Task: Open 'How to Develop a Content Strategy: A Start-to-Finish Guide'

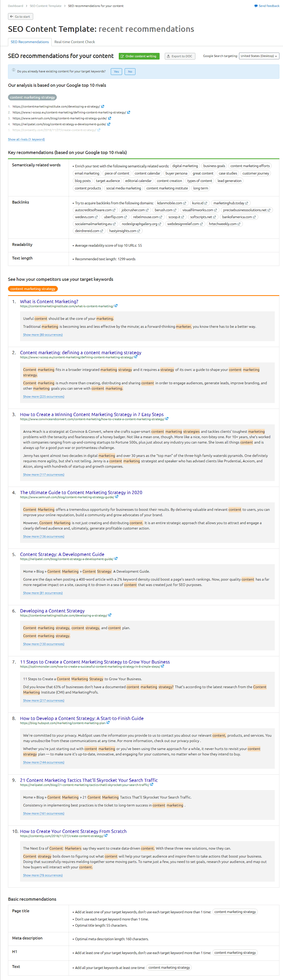Action: point(82,719)
